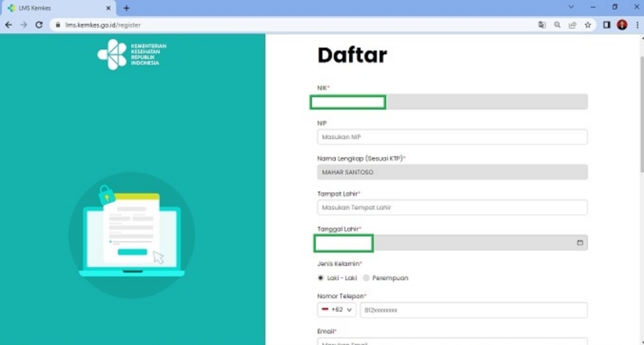Open the calendar picker for Tanggal Lahir

click(580, 243)
